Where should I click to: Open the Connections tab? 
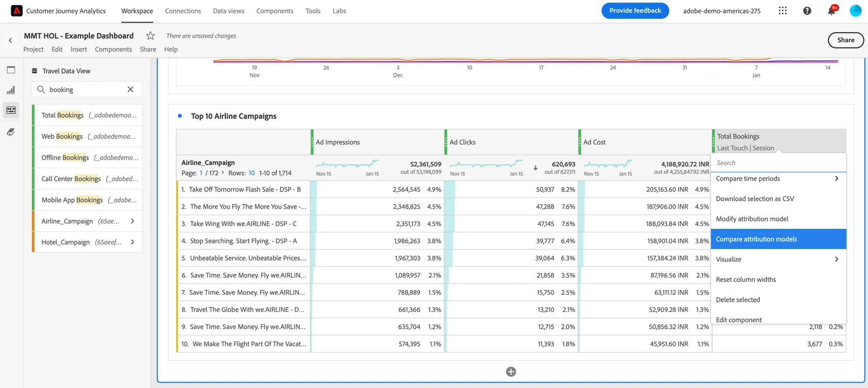tap(183, 11)
